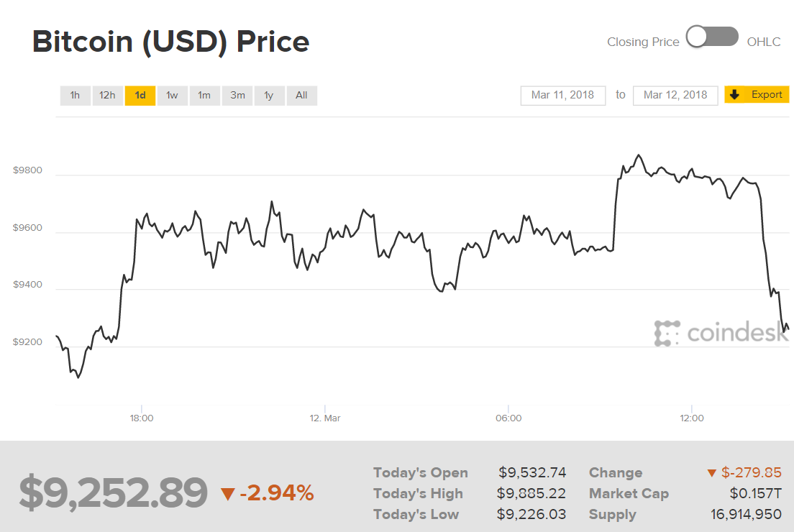
Task: Select the Closing Price label
Action: (x=643, y=42)
